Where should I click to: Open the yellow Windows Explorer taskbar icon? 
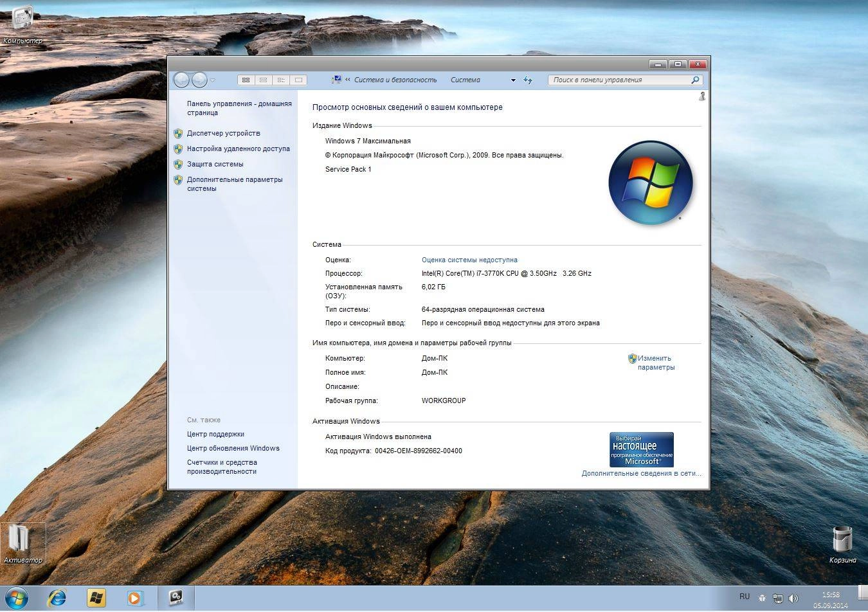(x=96, y=598)
